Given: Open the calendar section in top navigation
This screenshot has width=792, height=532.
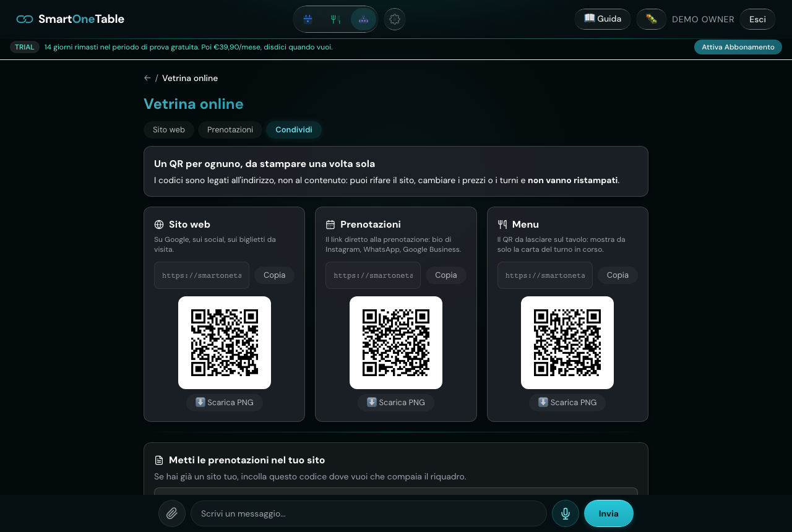Looking at the screenshot, I should [x=308, y=19].
